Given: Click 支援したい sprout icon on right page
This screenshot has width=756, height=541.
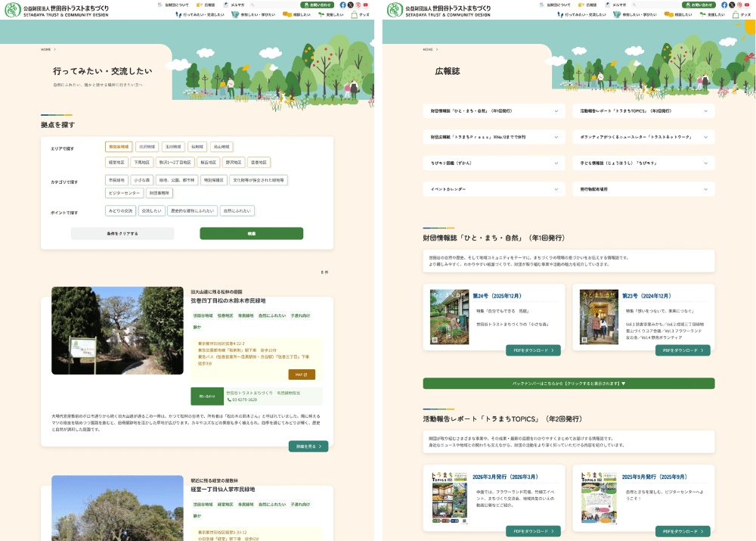Looking at the screenshot, I should coord(703,14).
